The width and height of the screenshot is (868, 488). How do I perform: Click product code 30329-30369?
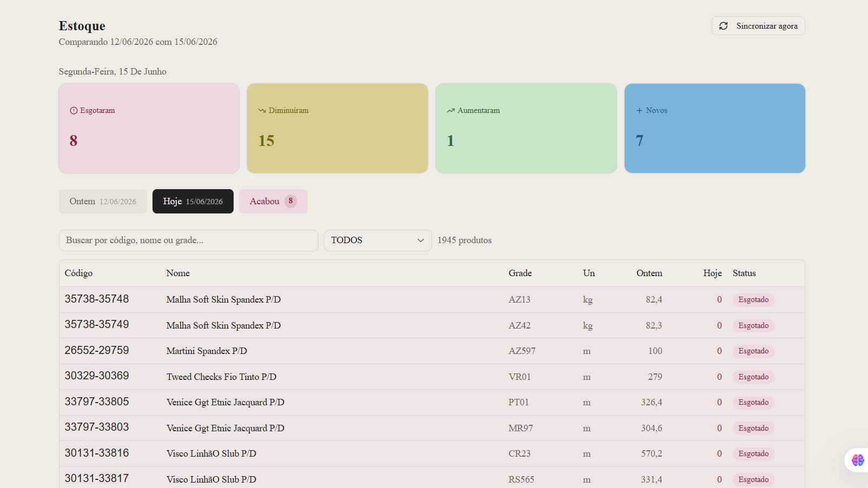tap(97, 376)
